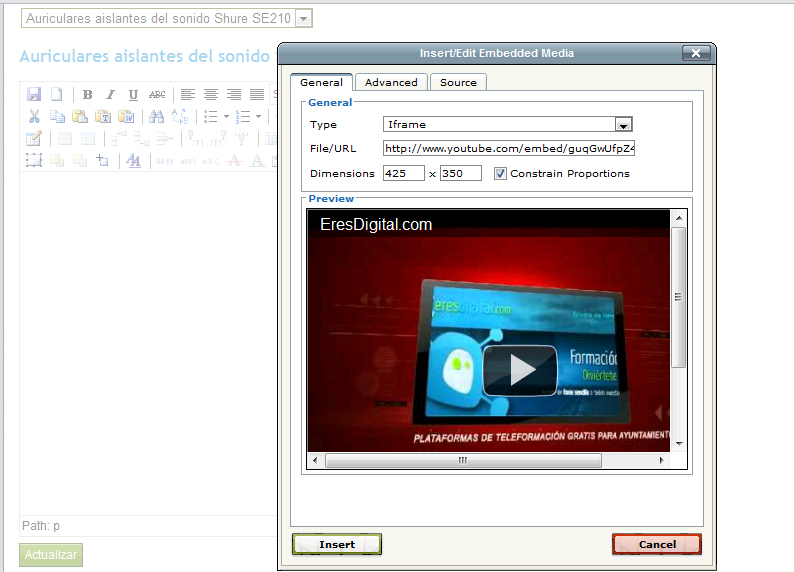This screenshot has width=794, height=572.
Task: Click EresDigital.com video title
Action: pyautogui.click(x=376, y=224)
